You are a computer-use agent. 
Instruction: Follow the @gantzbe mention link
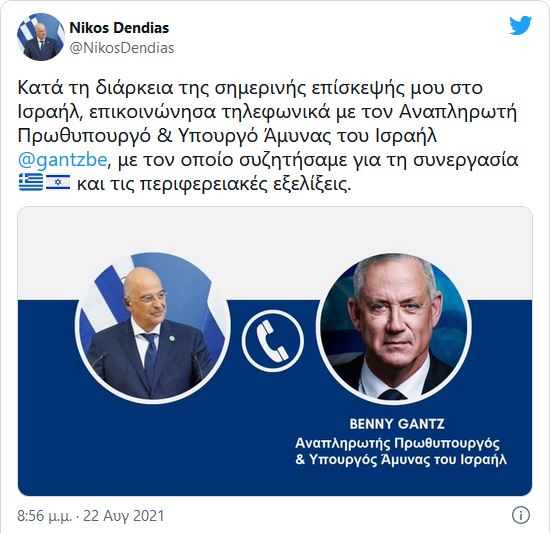click(x=62, y=160)
